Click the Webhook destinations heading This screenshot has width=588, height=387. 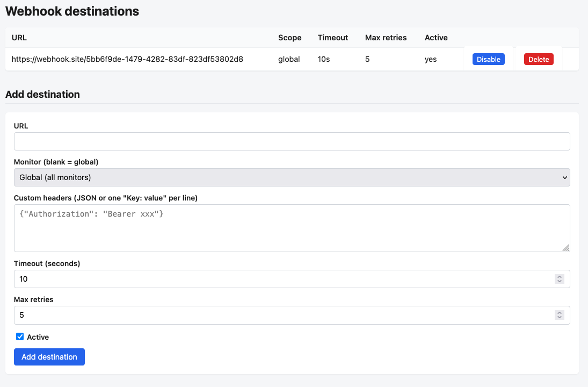coord(72,11)
